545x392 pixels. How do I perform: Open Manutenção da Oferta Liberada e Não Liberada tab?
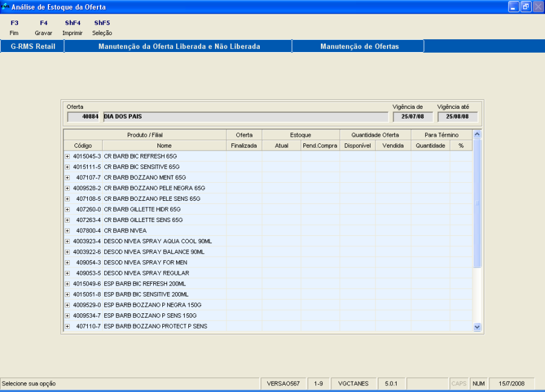[179, 46]
